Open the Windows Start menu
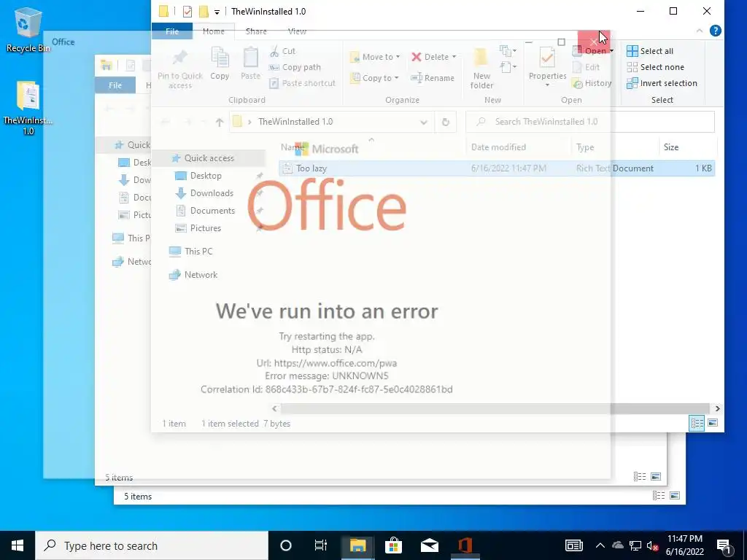Viewport: 747px width, 560px height. 18,545
